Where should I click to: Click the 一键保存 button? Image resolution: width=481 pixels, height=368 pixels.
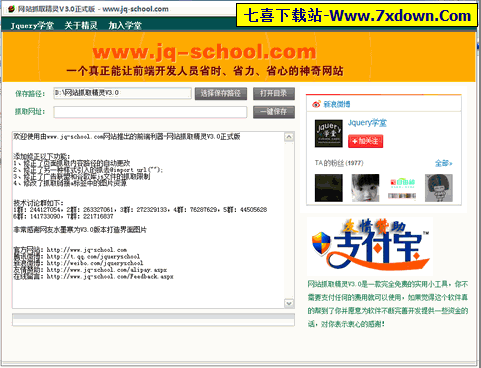[274, 112]
